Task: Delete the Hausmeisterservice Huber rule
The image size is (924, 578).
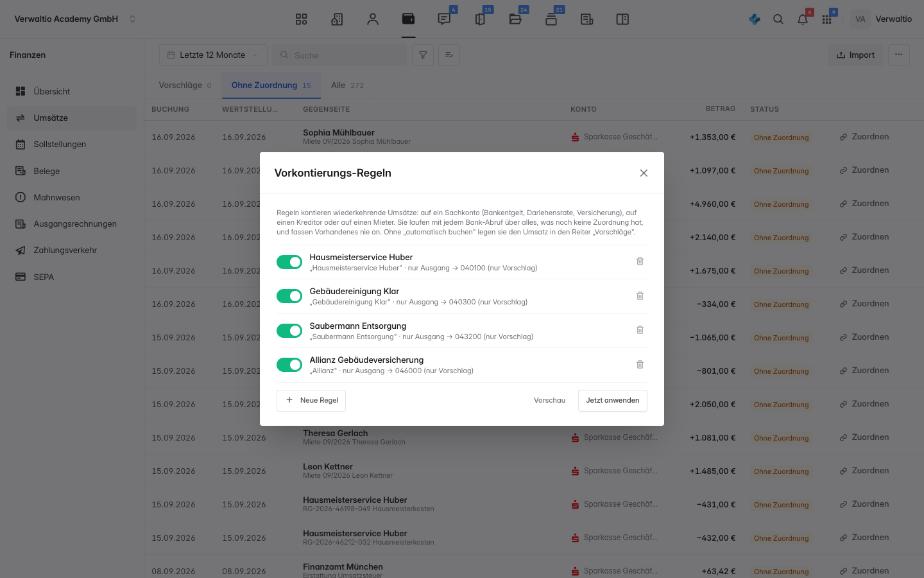Action: 640,261
